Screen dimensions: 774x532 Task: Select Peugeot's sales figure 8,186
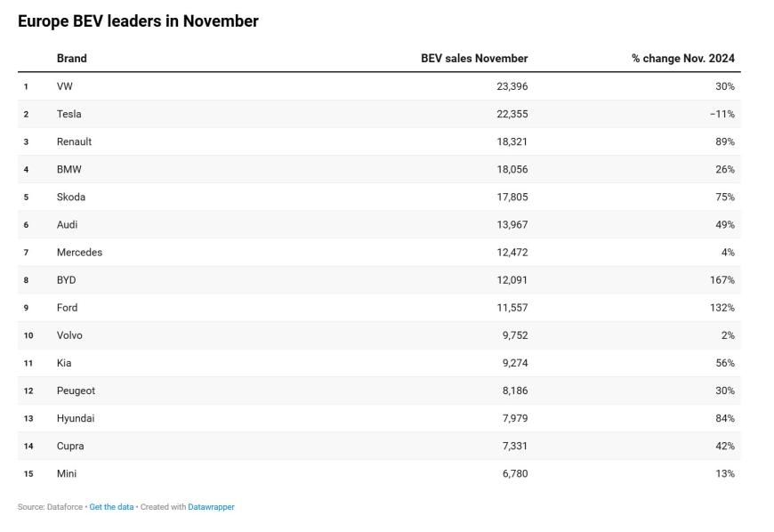(x=514, y=391)
